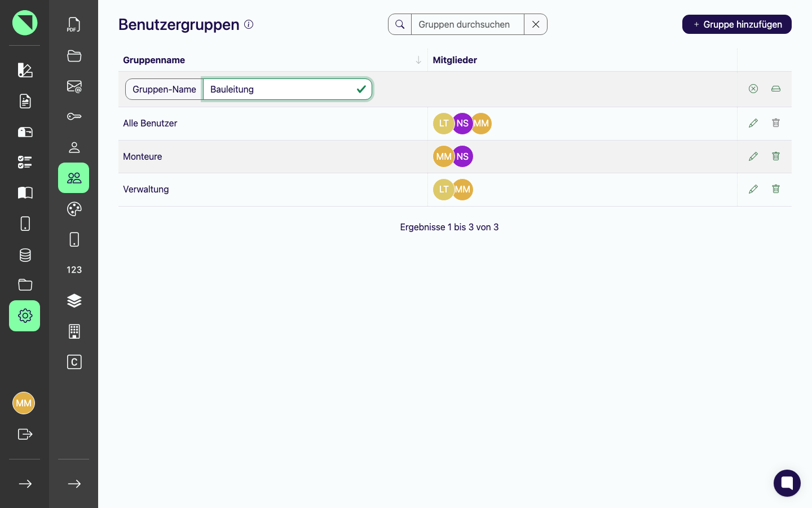Delete the Verwaltung group
The width and height of the screenshot is (812, 508).
pos(776,189)
